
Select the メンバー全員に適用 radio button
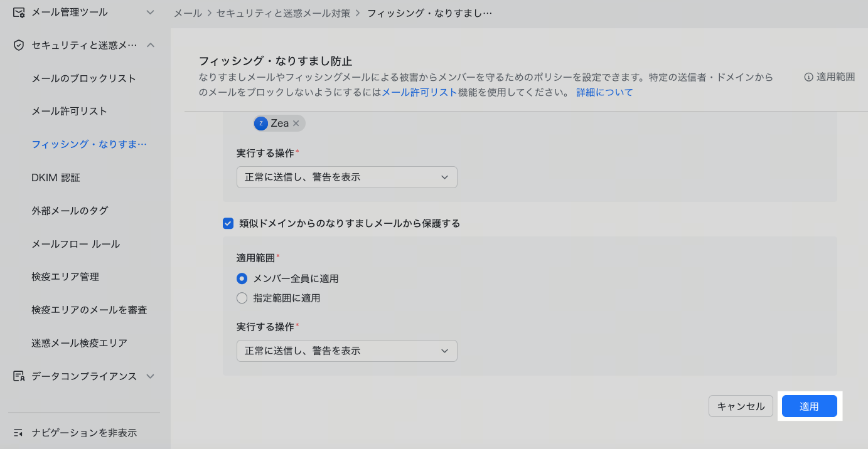[x=242, y=278]
